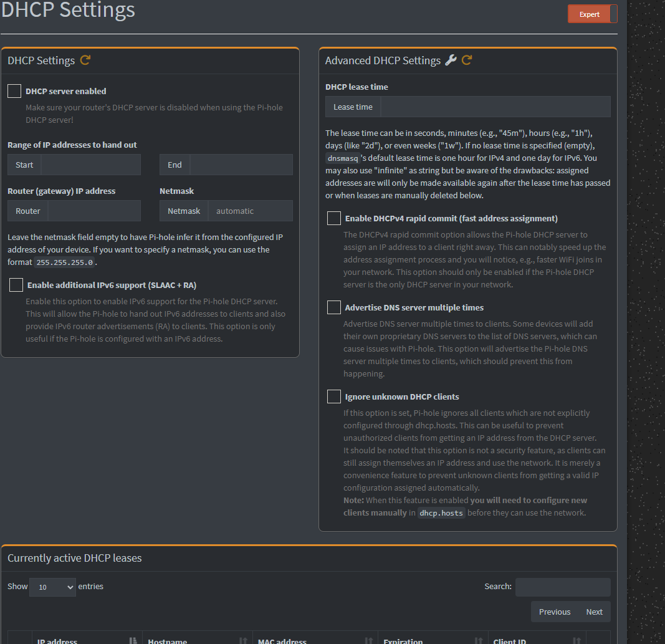Toggle the Expert mode switch
The width and height of the screenshot is (665, 644).
pyautogui.click(x=592, y=14)
